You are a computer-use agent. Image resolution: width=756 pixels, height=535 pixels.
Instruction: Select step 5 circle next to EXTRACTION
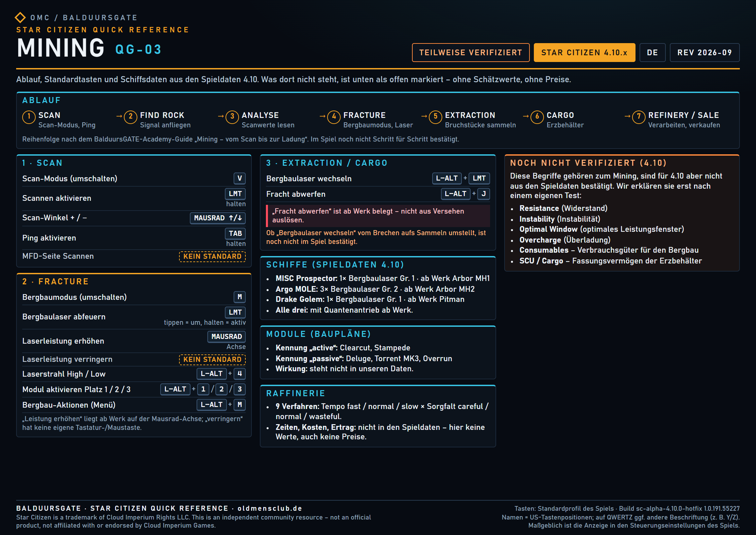[436, 117]
